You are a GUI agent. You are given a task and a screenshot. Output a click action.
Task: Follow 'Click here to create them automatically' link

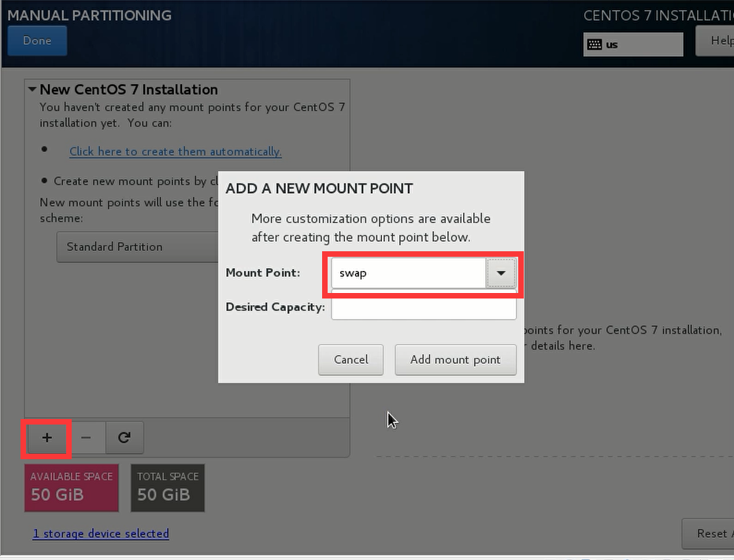point(175,151)
